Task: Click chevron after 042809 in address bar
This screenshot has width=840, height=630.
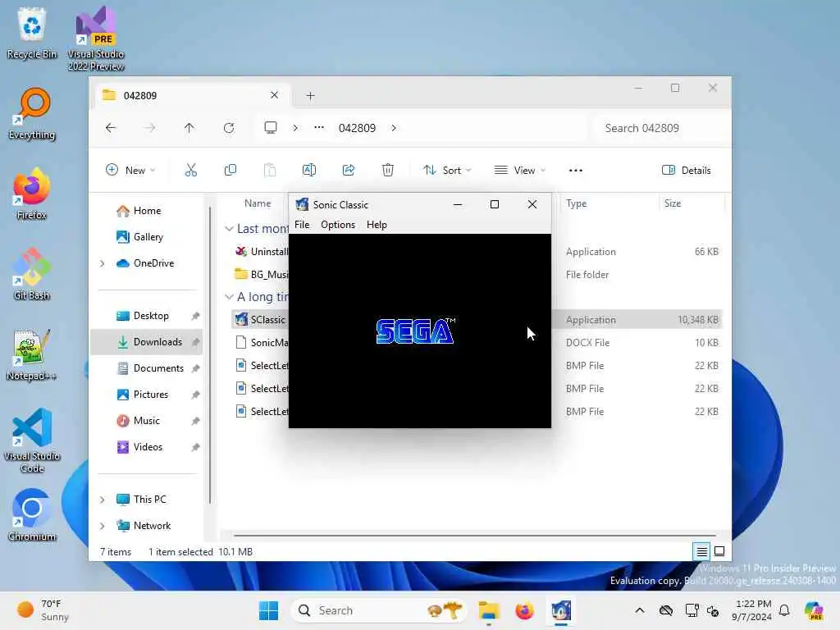Action: (394, 128)
